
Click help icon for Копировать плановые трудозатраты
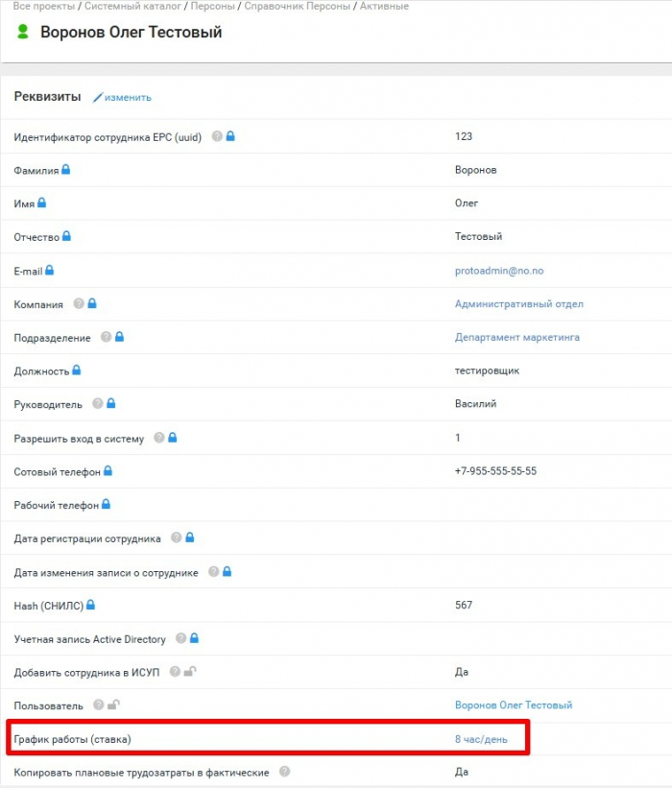(x=284, y=772)
